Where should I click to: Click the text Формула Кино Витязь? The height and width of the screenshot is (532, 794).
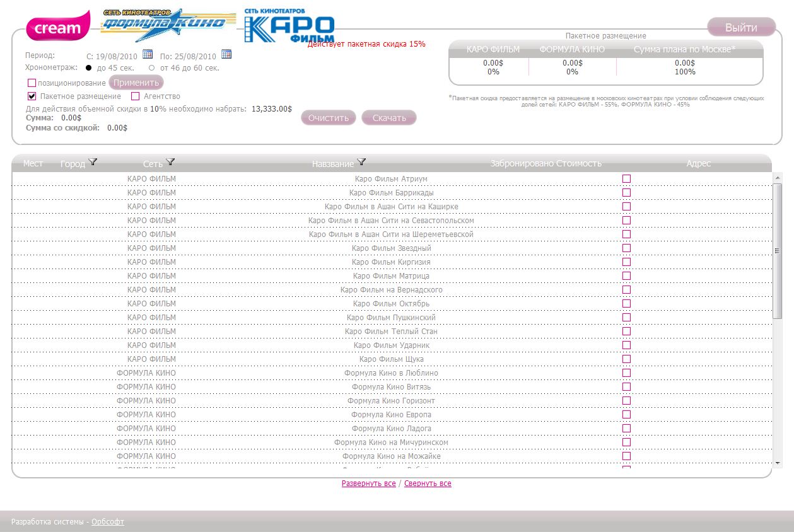pyautogui.click(x=391, y=387)
